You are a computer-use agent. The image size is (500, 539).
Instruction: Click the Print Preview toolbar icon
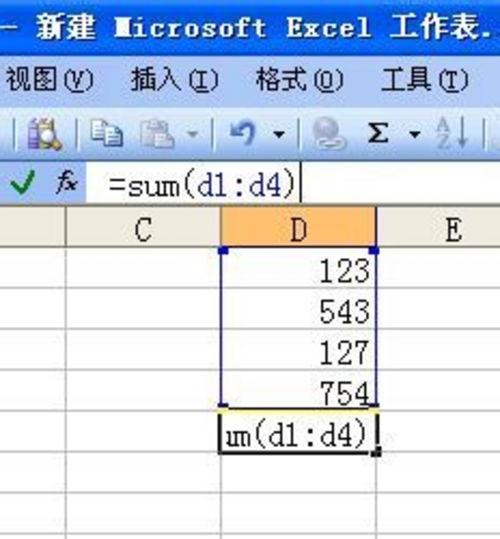pos(44,134)
